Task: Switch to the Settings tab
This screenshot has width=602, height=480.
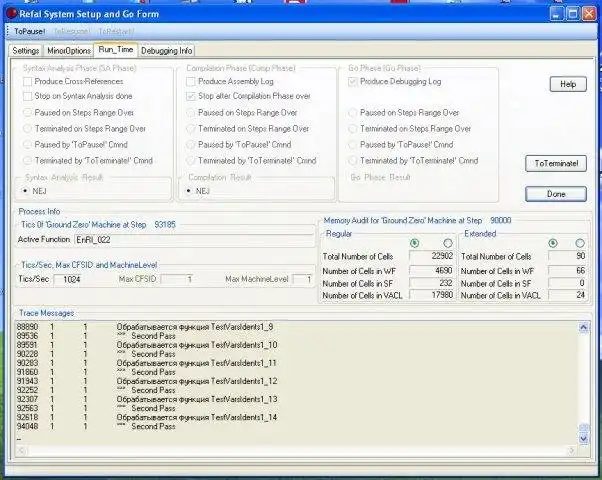Action: click(x=26, y=51)
